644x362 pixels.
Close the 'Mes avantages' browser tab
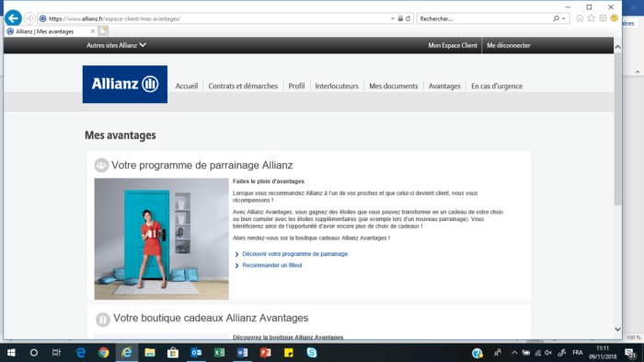93,31
